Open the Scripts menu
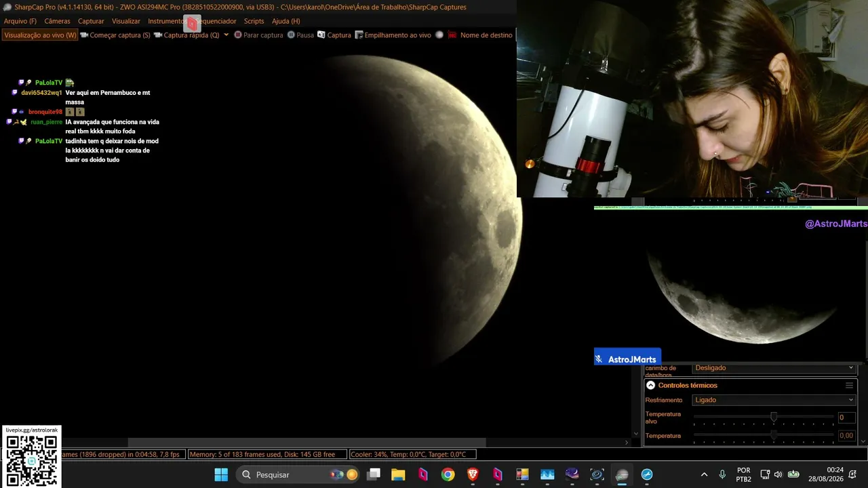Viewport: 868px width, 488px height. (254, 21)
